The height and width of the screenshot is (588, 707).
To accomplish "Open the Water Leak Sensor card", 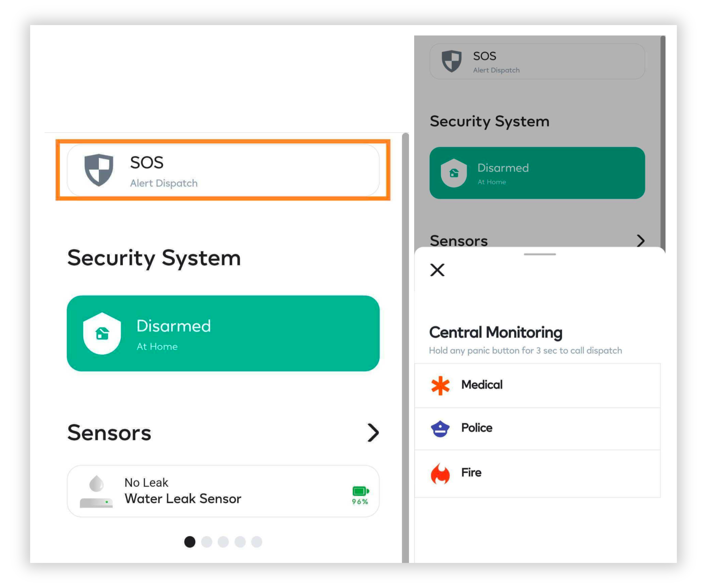I will tap(223, 491).
